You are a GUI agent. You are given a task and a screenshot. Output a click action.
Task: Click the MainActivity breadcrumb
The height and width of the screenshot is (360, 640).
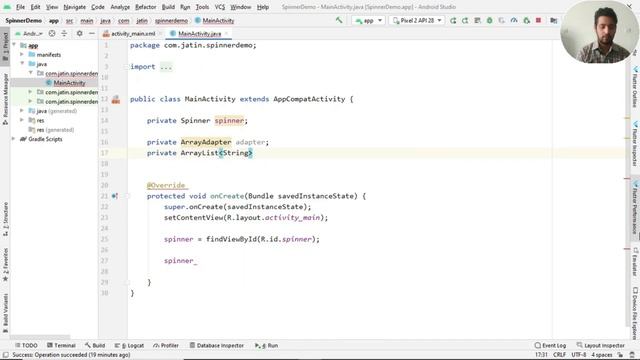[x=215, y=20]
